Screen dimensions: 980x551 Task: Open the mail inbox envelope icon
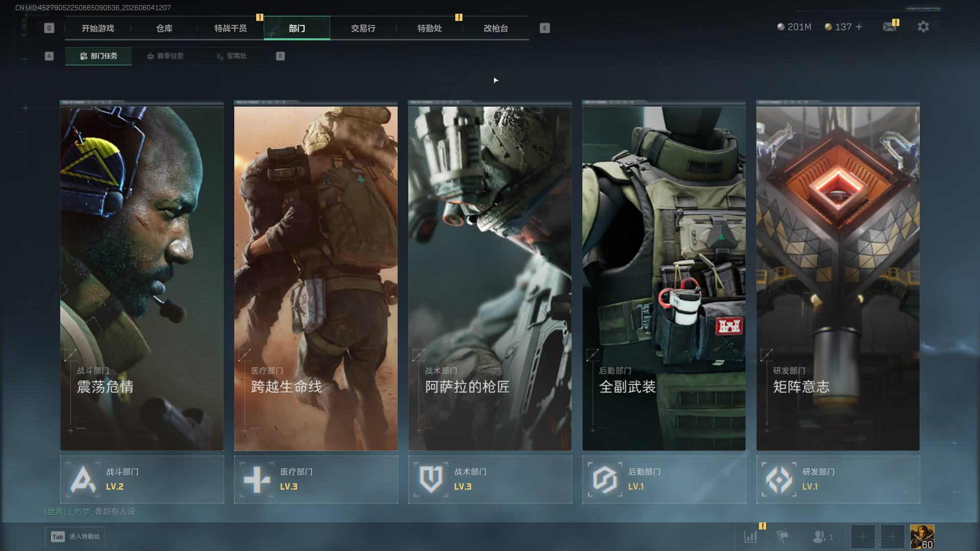coord(890,27)
